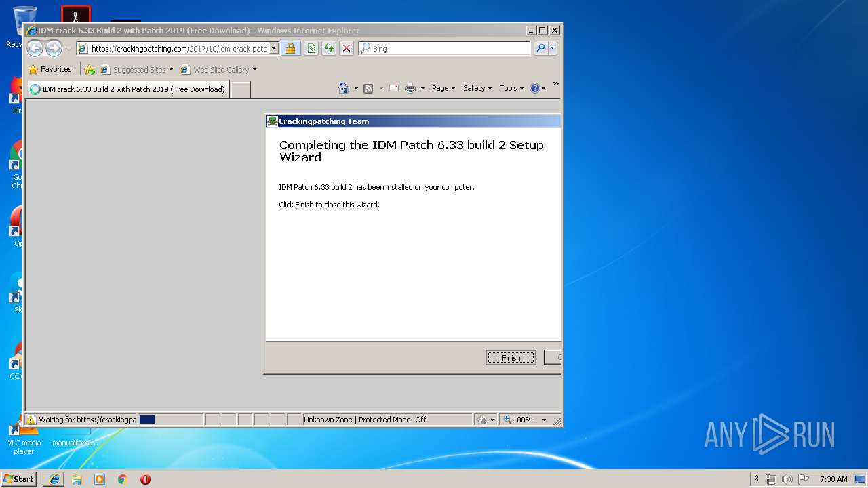Click the Finish button in setup wizard
Screen dimensions: 868x488
coord(511,358)
